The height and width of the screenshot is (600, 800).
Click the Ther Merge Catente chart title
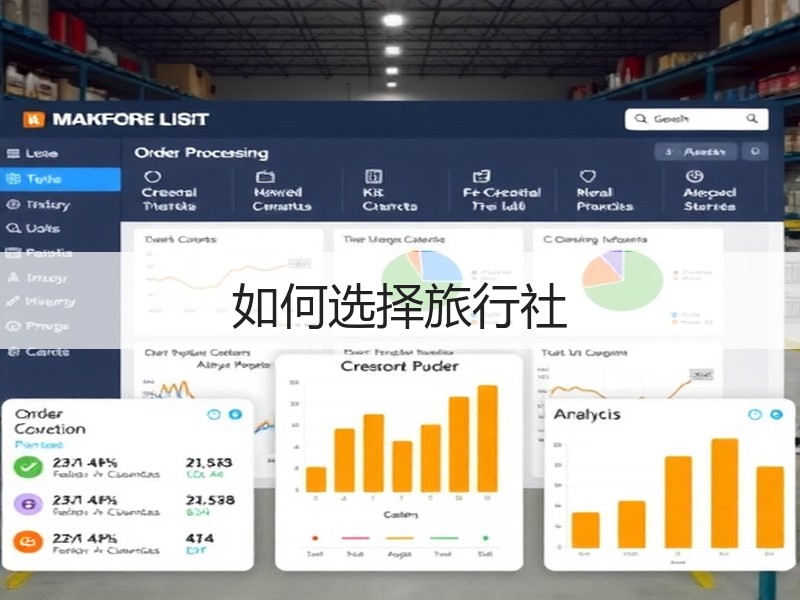pyautogui.click(x=393, y=239)
